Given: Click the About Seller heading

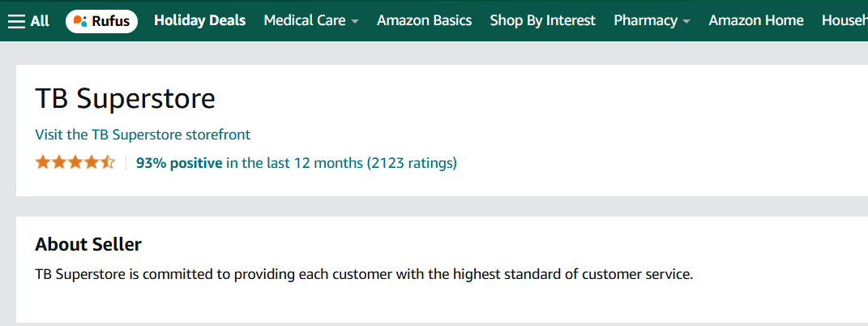Looking at the screenshot, I should (88, 244).
